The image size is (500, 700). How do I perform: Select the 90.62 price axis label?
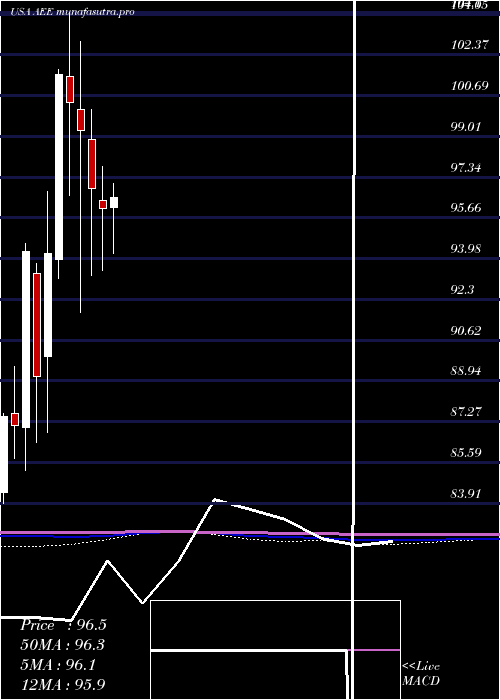[x=466, y=331]
